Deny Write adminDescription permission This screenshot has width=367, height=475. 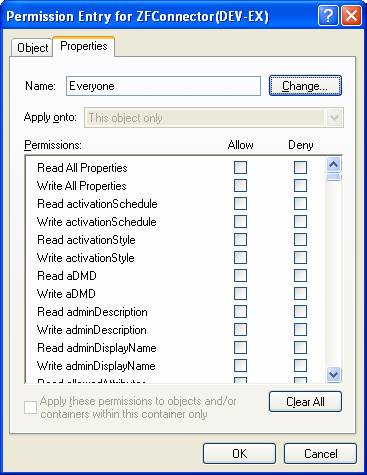(x=300, y=330)
